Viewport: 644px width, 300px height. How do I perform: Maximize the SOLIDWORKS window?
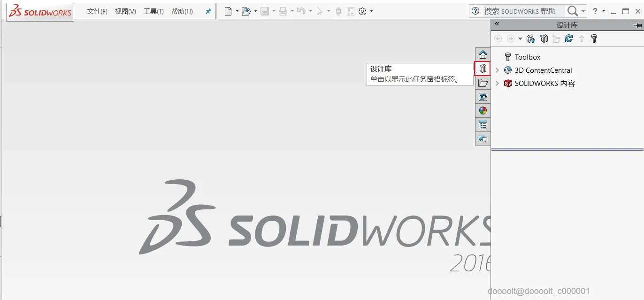(625, 11)
